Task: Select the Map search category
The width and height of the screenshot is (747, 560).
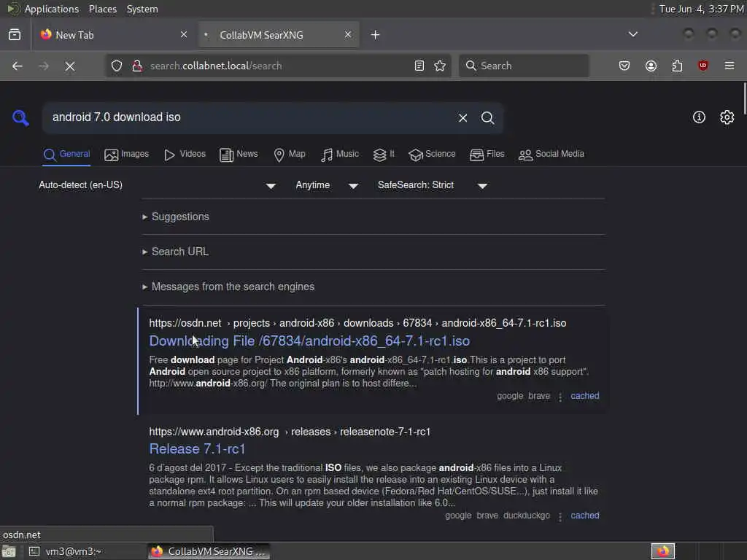Action: tap(289, 155)
